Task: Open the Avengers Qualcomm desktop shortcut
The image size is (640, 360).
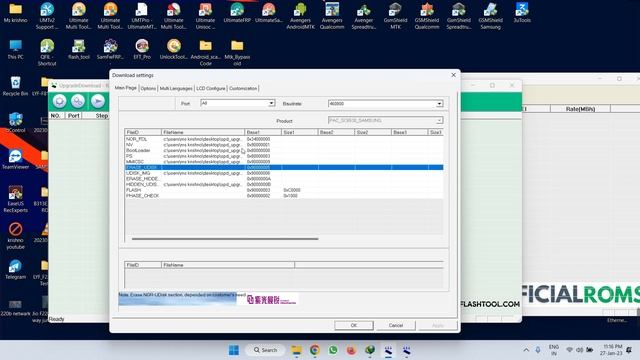Action: pyautogui.click(x=332, y=16)
